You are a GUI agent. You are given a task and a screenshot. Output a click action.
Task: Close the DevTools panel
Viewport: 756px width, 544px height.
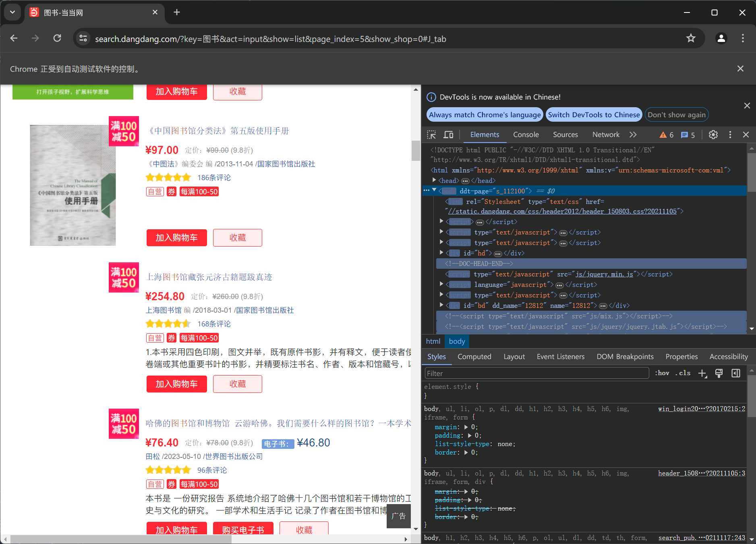pos(746,135)
